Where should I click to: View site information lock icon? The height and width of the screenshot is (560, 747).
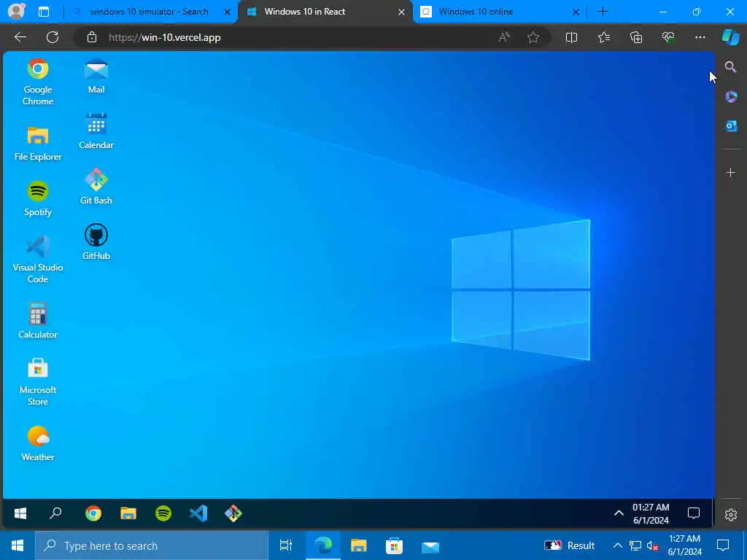point(92,38)
